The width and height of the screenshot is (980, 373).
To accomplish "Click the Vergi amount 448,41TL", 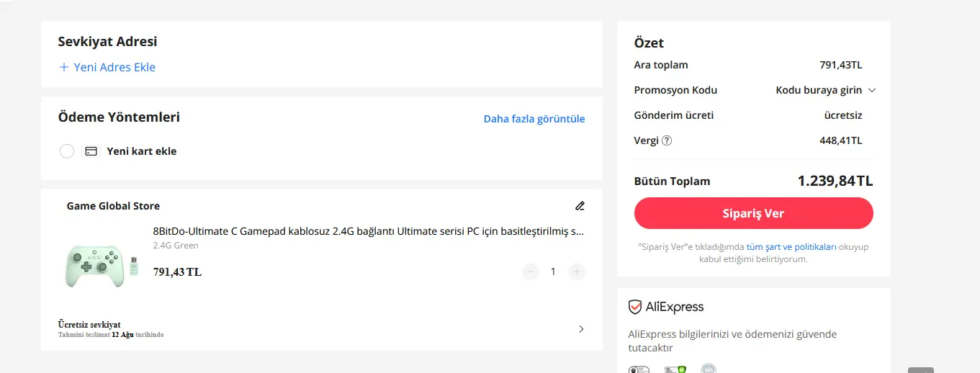I will point(840,140).
